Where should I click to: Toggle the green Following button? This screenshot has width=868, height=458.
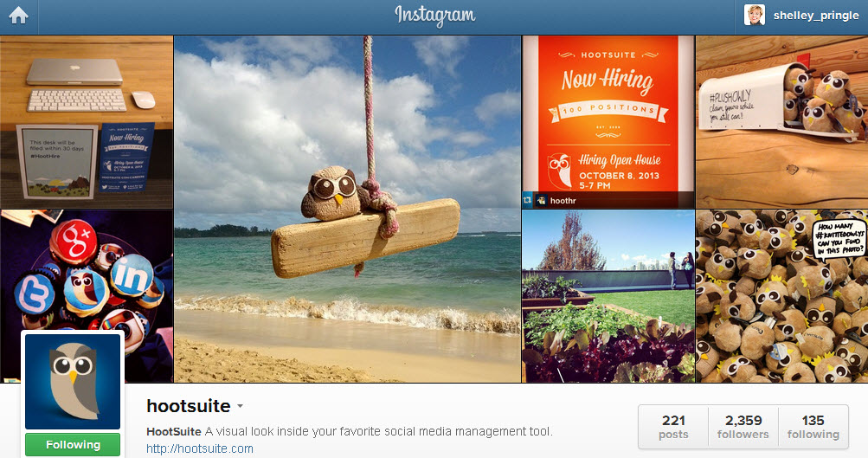click(73, 445)
